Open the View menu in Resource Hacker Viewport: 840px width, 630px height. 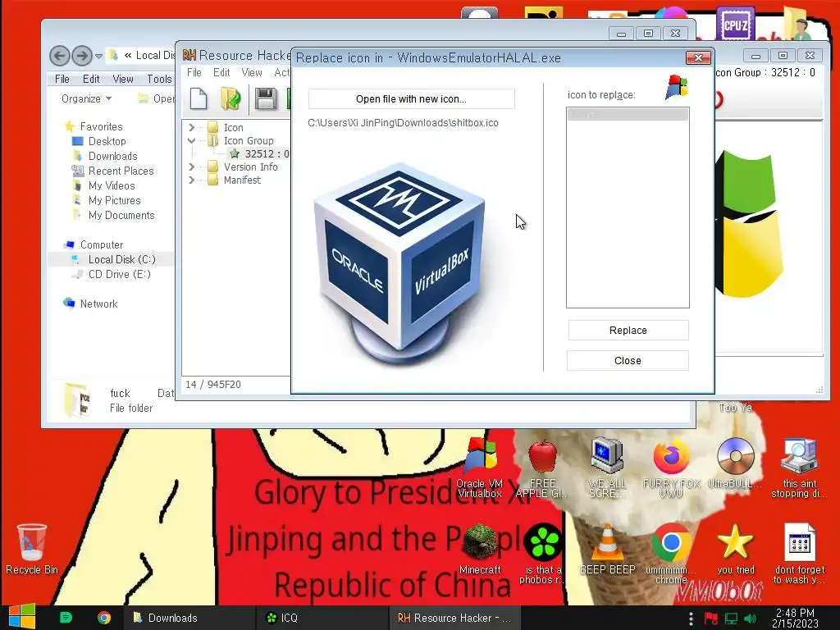click(252, 72)
